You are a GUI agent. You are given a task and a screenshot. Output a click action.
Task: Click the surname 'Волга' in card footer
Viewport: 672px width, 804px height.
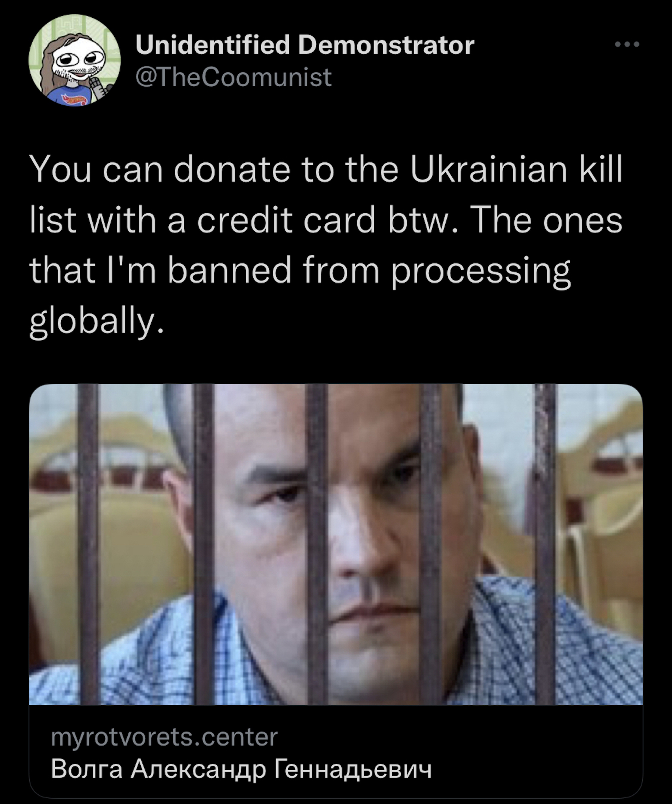tap(87, 769)
